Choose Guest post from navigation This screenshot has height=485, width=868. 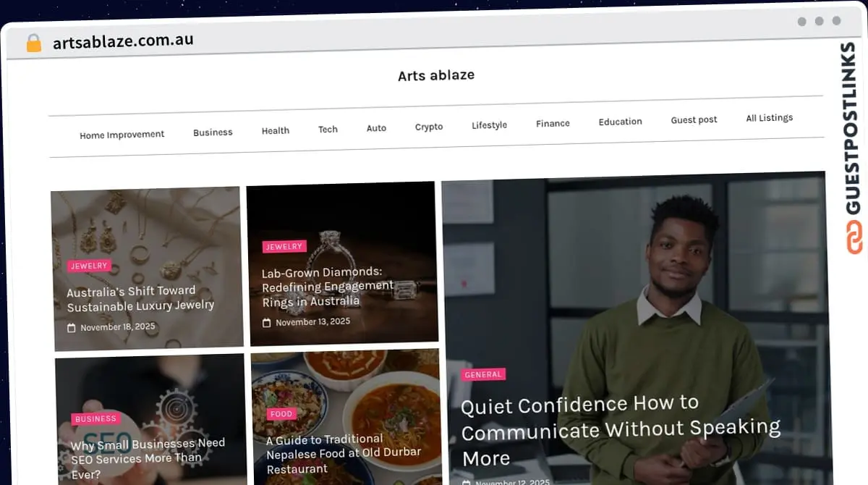(x=694, y=120)
